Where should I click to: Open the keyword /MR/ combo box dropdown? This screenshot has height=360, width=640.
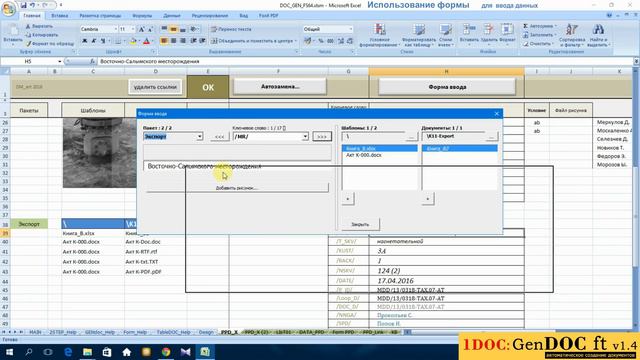305,137
